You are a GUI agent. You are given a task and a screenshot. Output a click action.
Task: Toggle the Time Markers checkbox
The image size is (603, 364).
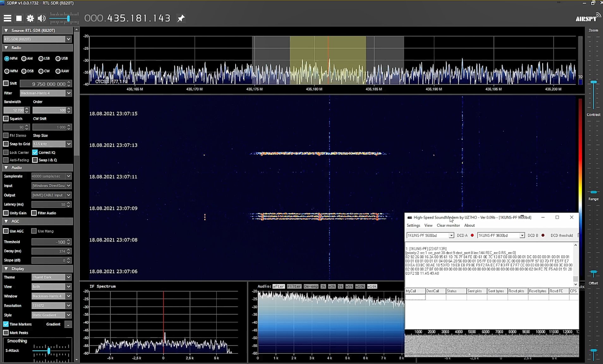pyautogui.click(x=6, y=324)
